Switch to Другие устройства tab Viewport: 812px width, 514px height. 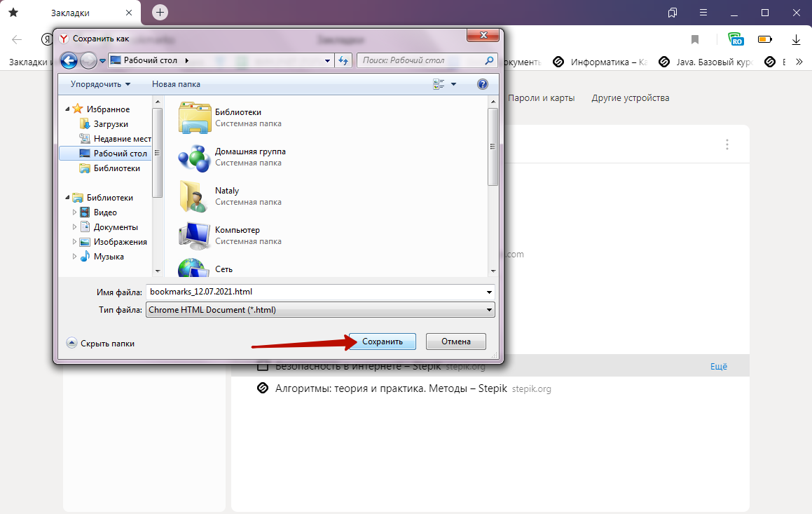[x=631, y=98]
